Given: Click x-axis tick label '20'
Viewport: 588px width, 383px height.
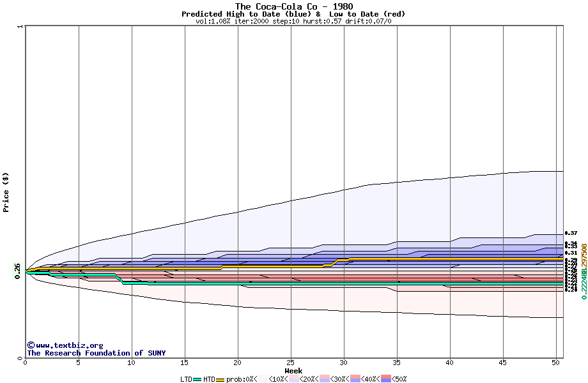Looking at the screenshot, I should point(237,363).
